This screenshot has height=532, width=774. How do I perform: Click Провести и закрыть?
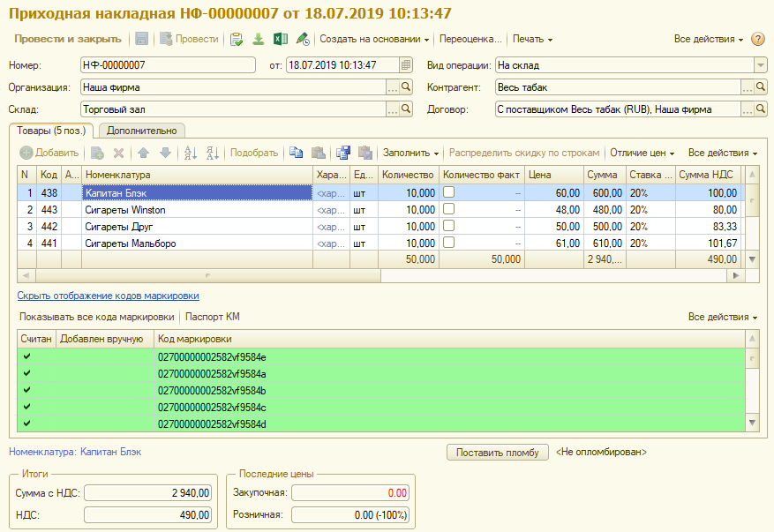[68, 39]
